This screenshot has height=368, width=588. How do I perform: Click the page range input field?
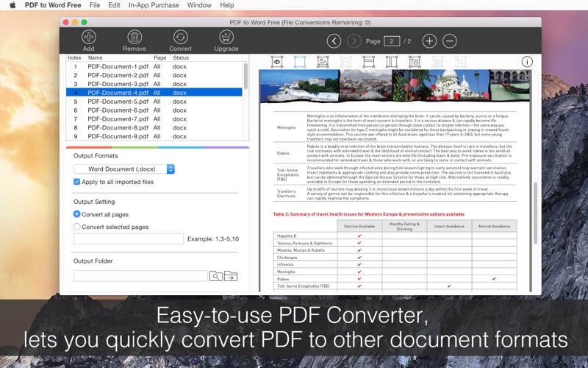pyautogui.click(x=129, y=238)
